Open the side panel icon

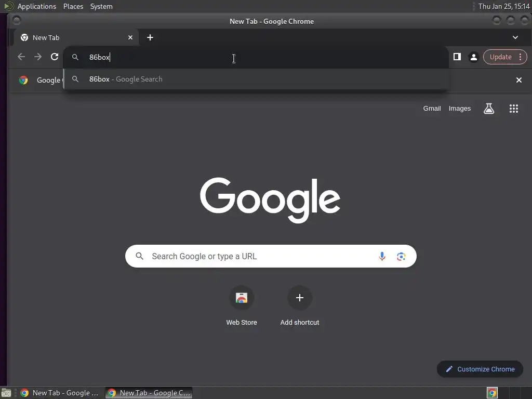457,57
